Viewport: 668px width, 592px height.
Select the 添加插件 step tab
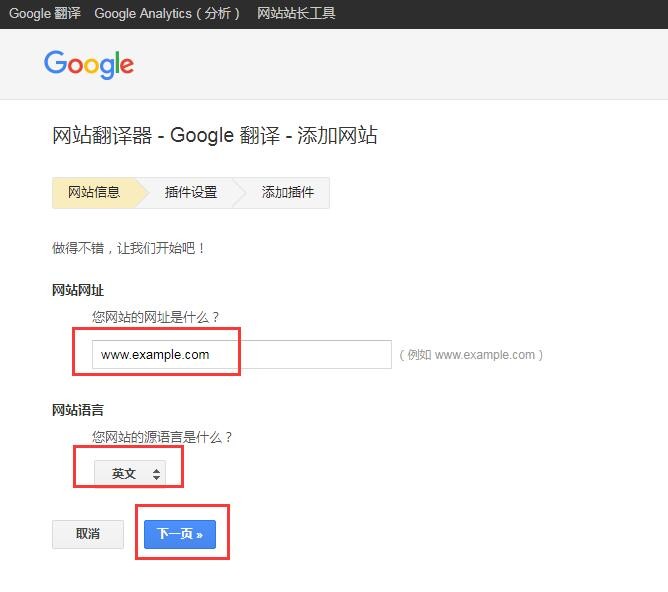tap(288, 193)
